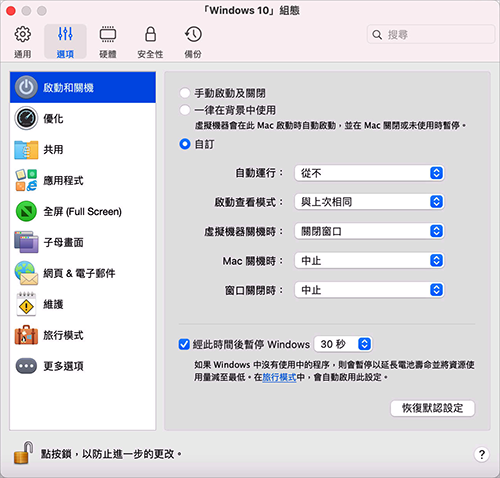Screen dimensions: 500x478
Task: Select 一律在背景中使用 radio button
Action: pos(185,110)
